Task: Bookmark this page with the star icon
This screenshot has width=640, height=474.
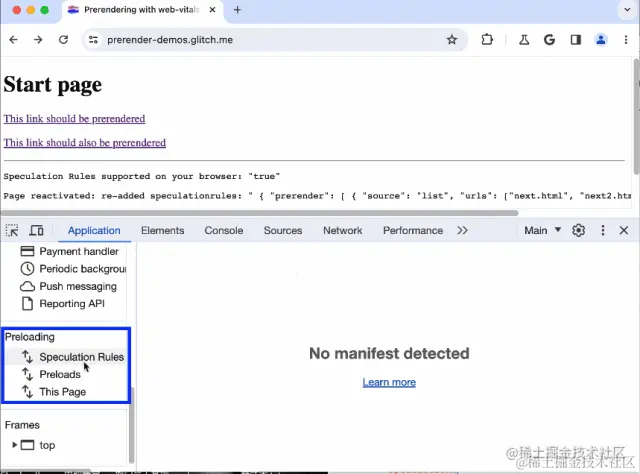Action: [x=451, y=40]
